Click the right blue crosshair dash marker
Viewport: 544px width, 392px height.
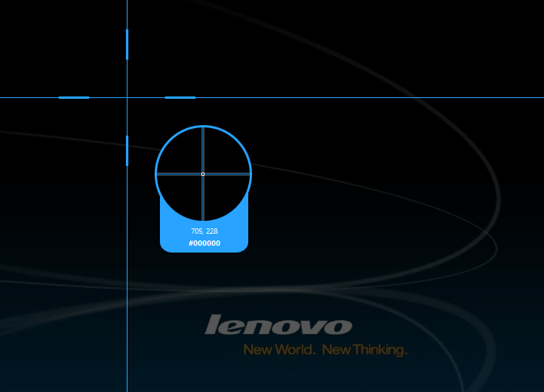(x=180, y=97)
